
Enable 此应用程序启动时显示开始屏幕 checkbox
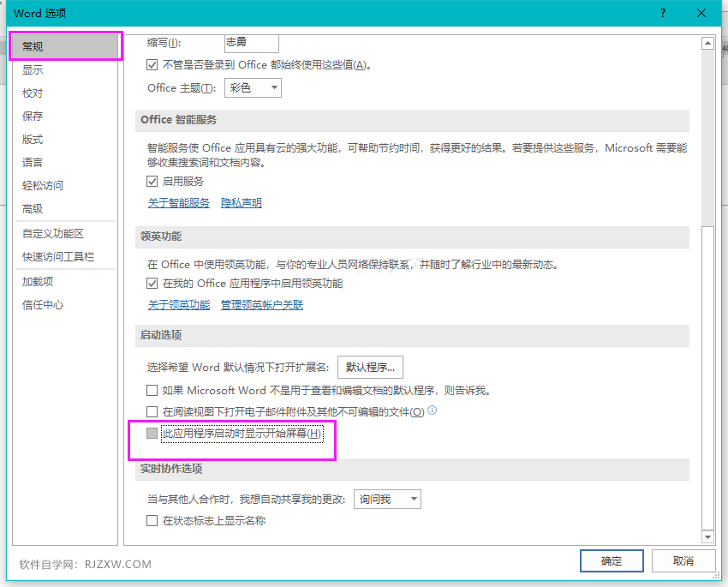pyautogui.click(x=152, y=433)
